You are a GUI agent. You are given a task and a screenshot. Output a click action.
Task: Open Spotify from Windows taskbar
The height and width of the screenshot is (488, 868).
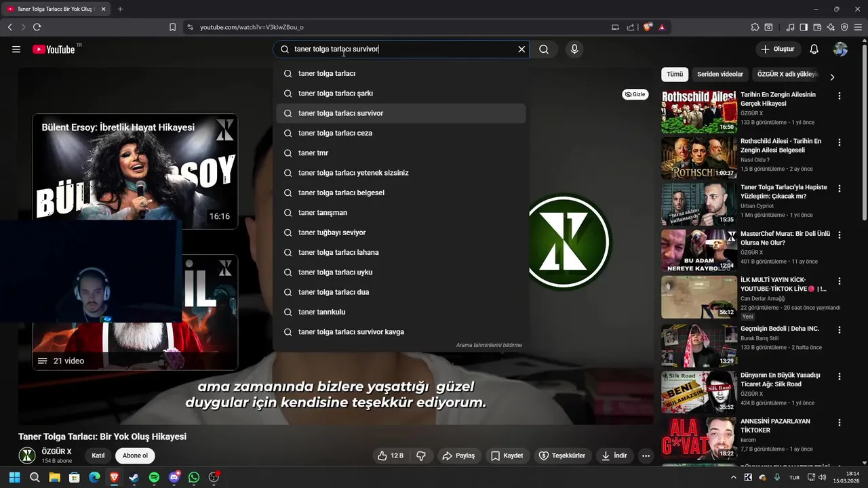[x=154, y=477]
